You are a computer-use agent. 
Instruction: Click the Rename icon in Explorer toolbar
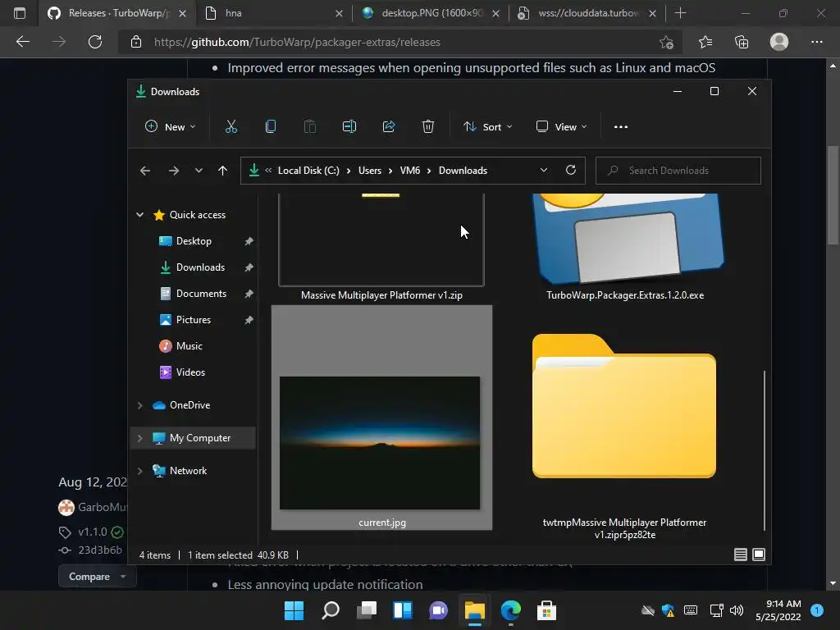[349, 127]
